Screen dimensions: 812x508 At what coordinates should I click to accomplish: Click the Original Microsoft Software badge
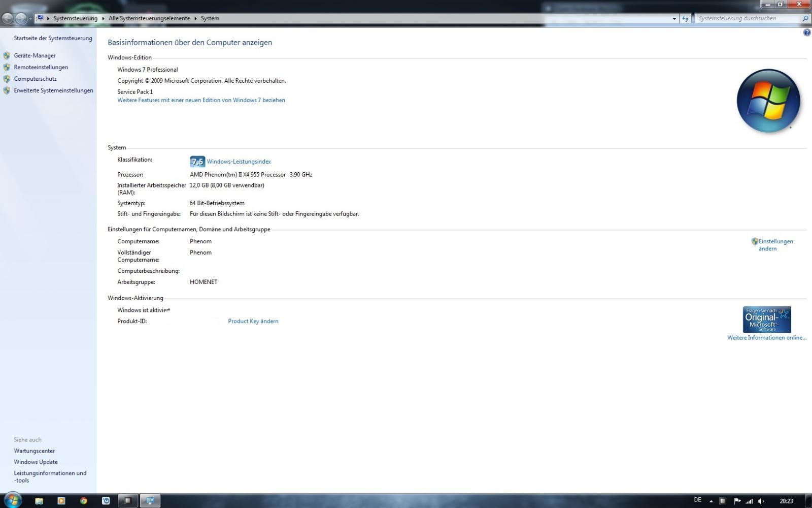[x=767, y=320]
